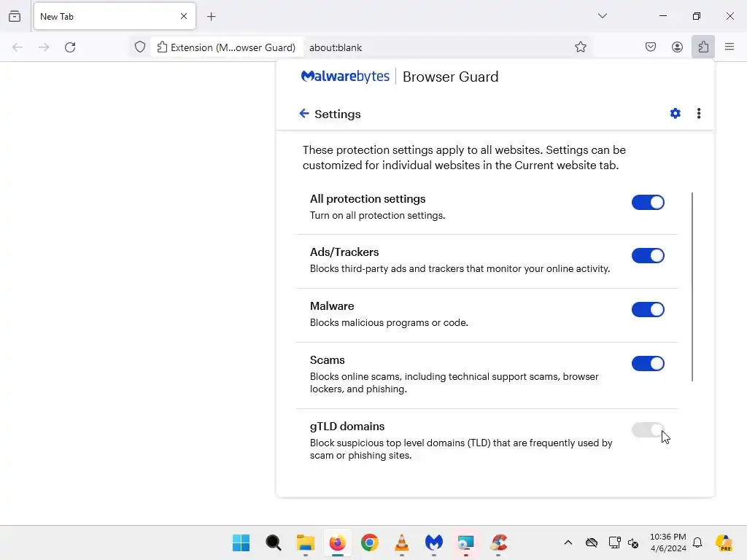Open the Windows Start menu
747x560 pixels.
click(241, 542)
